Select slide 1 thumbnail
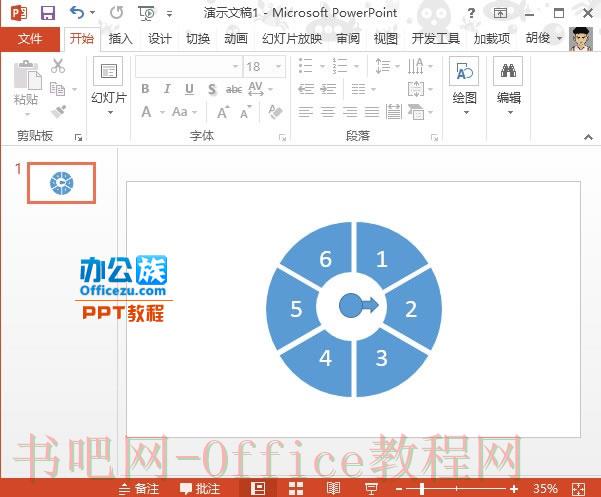 coord(61,183)
